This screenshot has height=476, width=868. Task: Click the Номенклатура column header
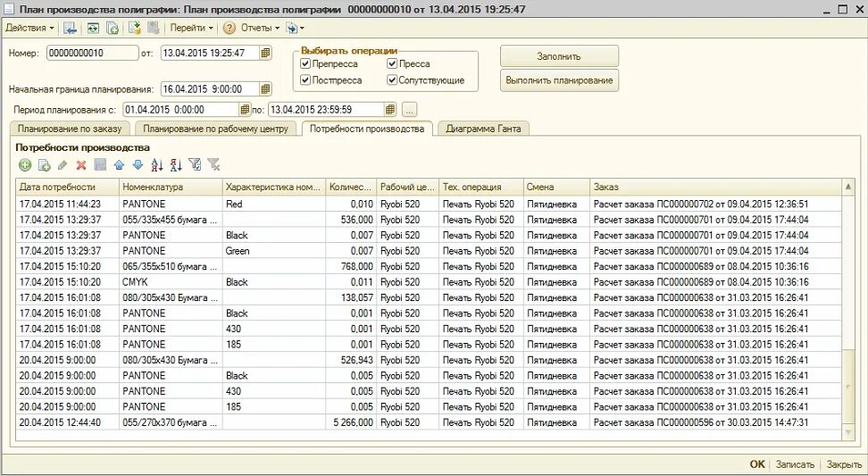(x=171, y=187)
